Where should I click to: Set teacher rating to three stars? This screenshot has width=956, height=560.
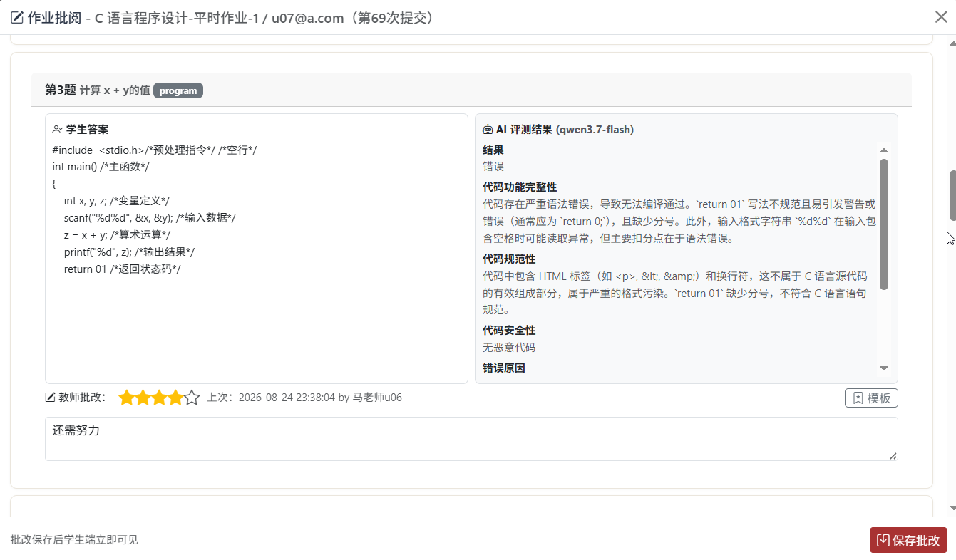coord(160,398)
